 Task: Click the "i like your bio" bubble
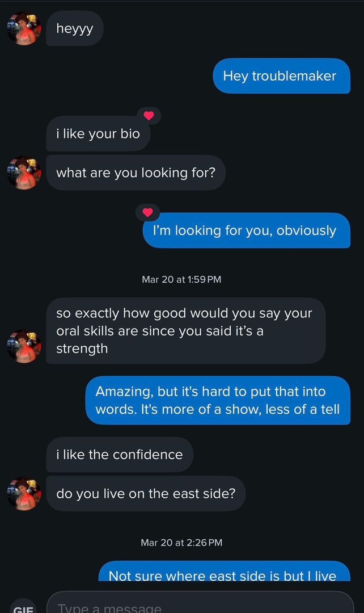pos(98,135)
